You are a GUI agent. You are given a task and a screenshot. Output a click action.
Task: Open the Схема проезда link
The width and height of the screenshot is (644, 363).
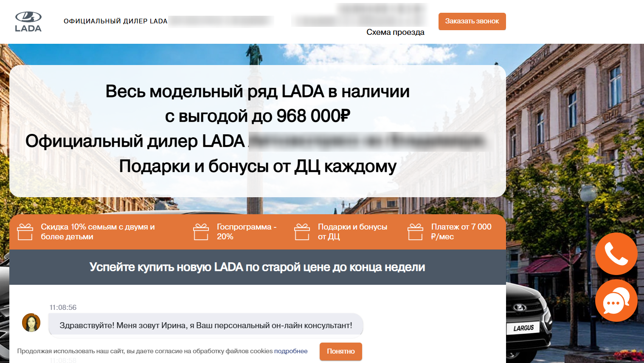coord(395,32)
